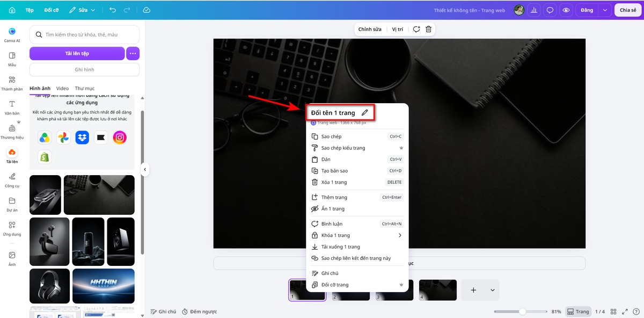Open more upload options button
Viewport: 644px width, 318px height.
[133, 53]
